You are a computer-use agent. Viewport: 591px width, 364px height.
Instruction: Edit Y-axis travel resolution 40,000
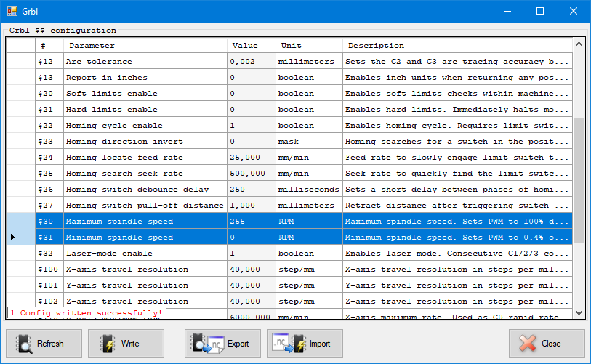[x=252, y=285]
